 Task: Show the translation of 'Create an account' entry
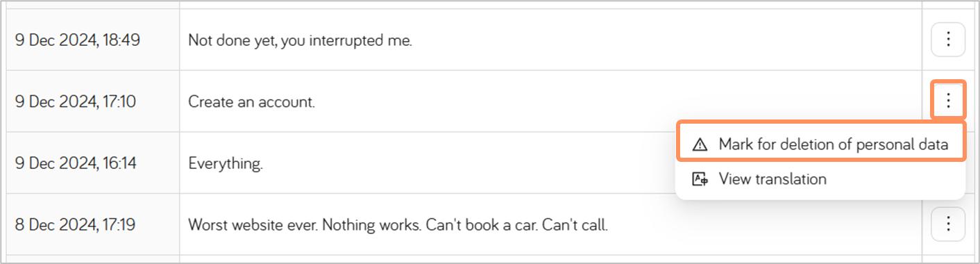pyautogui.click(x=820, y=179)
